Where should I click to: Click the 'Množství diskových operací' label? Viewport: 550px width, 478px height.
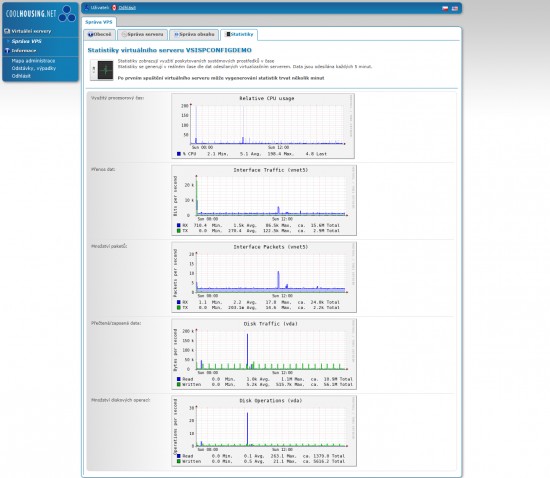pyautogui.click(x=120, y=400)
